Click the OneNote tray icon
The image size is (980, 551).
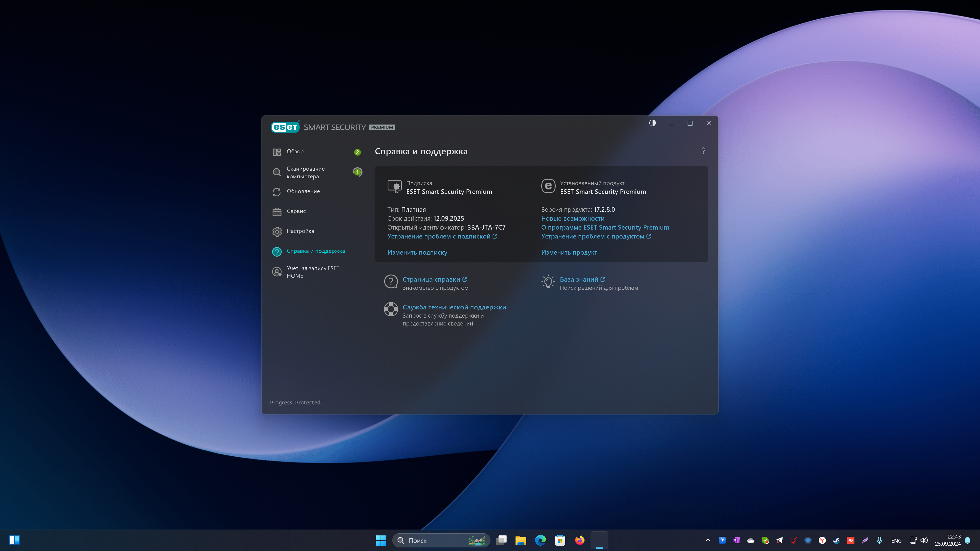(737, 540)
